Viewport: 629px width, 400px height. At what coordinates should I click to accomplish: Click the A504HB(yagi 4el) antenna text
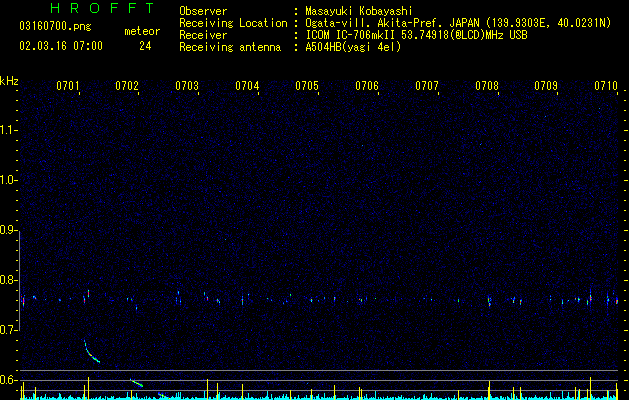(x=353, y=47)
